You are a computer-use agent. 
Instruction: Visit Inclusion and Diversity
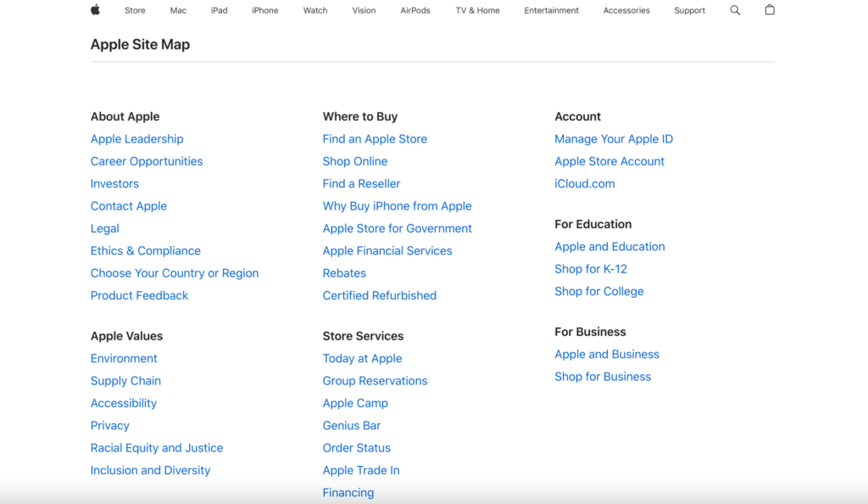(151, 470)
